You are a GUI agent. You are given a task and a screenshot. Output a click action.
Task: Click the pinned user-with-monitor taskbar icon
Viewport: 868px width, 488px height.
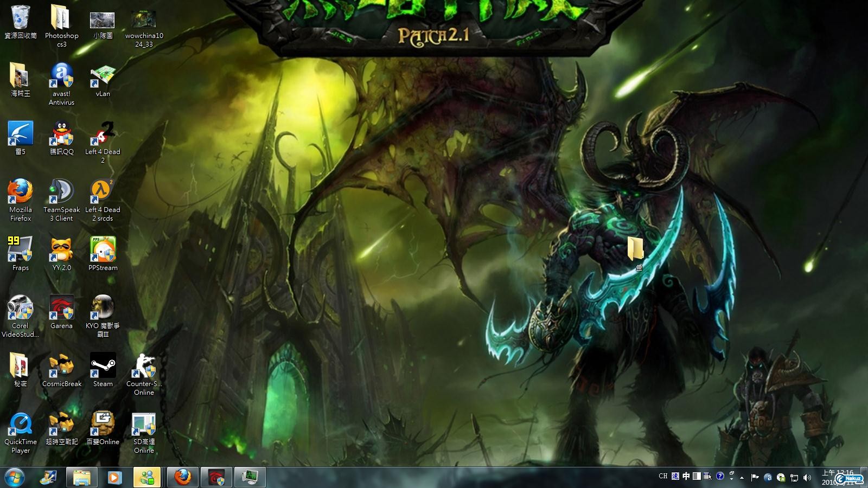48,478
